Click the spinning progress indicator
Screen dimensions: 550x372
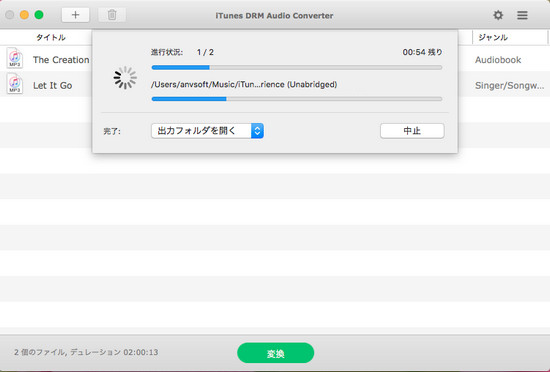click(x=125, y=77)
